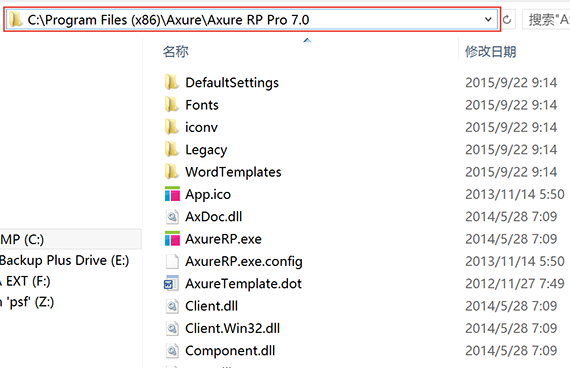Click the sort arrow above the name column
The width and height of the screenshot is (570, 368).
307,40
